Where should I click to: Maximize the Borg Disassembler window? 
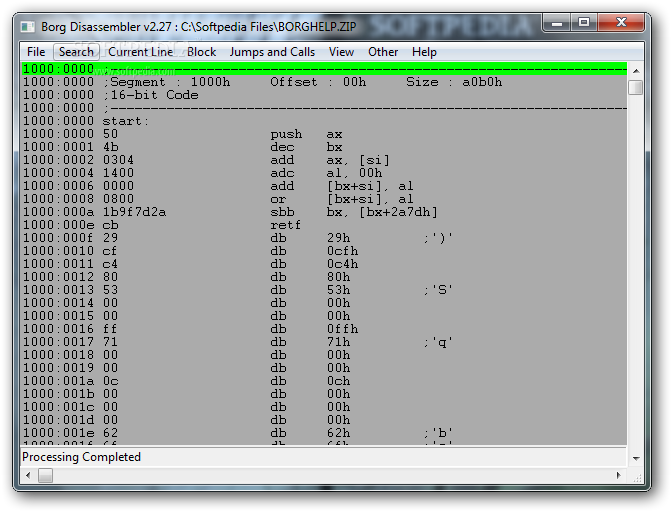pyautogui.click(x=584, y=22)
